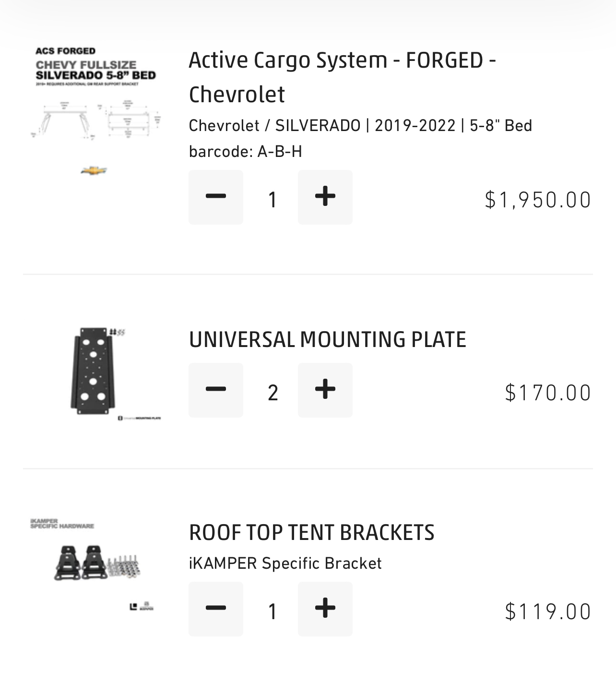Add one more Roof Top Tent Brackets

pyautogui.click(x=325, y=609)
